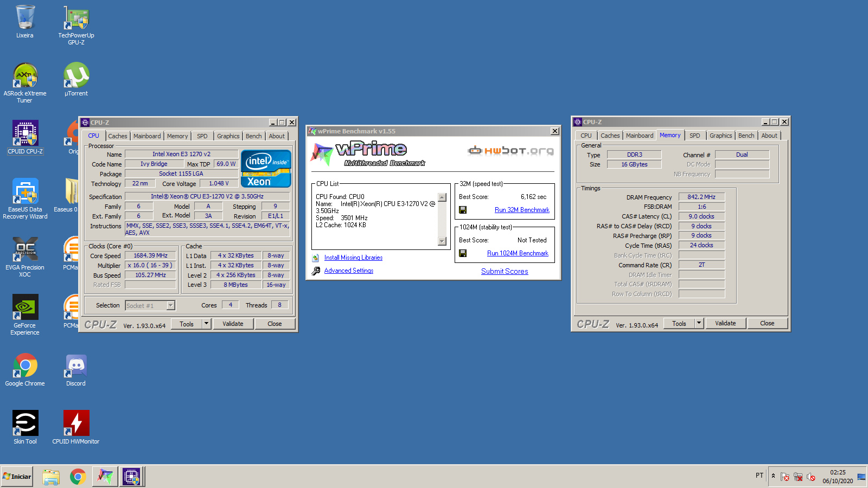868x488 pixels.
Task: Open EaseUS Data Recovery Wizard icon
Action: [x=25, y=198]
